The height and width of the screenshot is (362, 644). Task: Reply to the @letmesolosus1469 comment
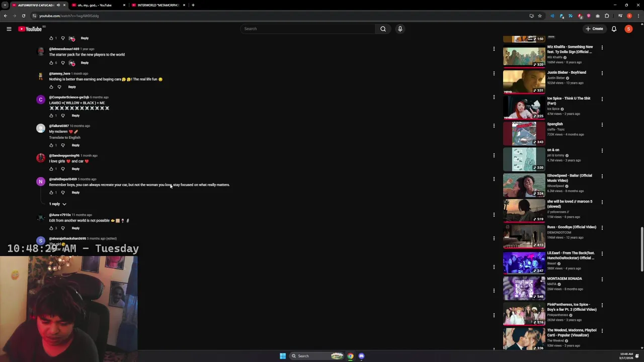point(85,63)
